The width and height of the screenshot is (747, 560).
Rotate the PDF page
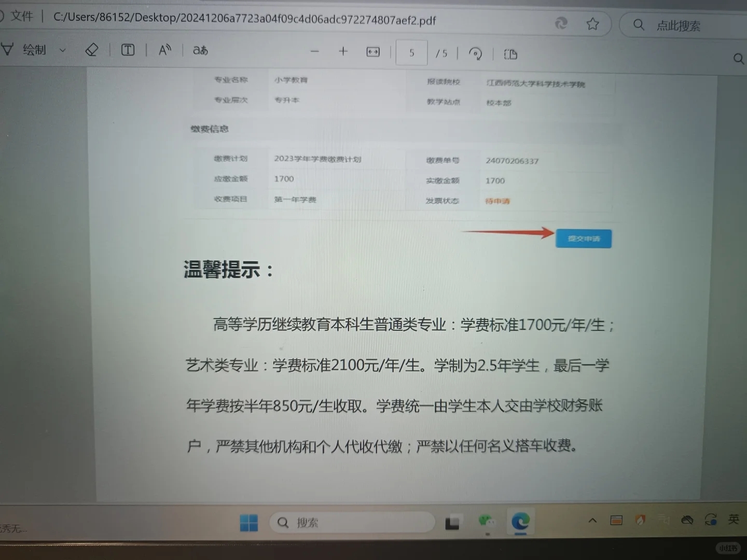click(x=475, y=53)
